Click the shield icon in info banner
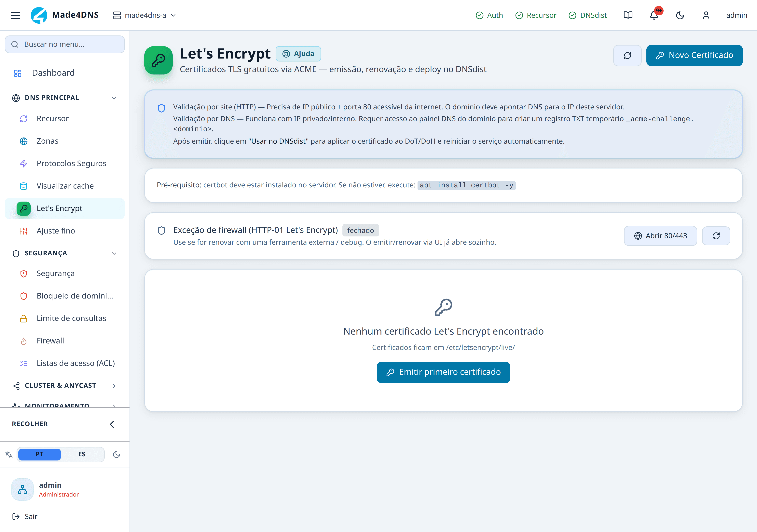Screen dimensions: 757x532 [162, 108]
